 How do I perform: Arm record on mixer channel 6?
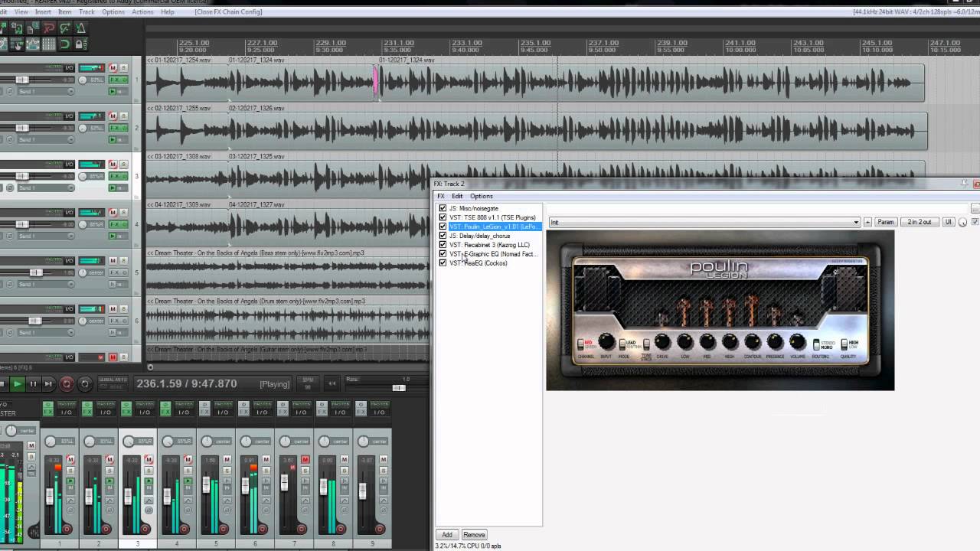point(262,529)
